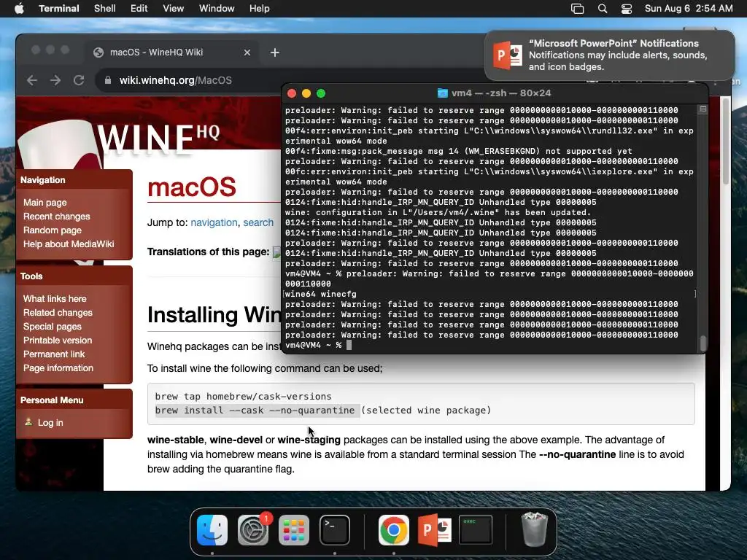Screen dimensions: 747x560
Task: Click the Terminal title 'vm4 — -zsh — 80×24'
Action: (501, 93)
